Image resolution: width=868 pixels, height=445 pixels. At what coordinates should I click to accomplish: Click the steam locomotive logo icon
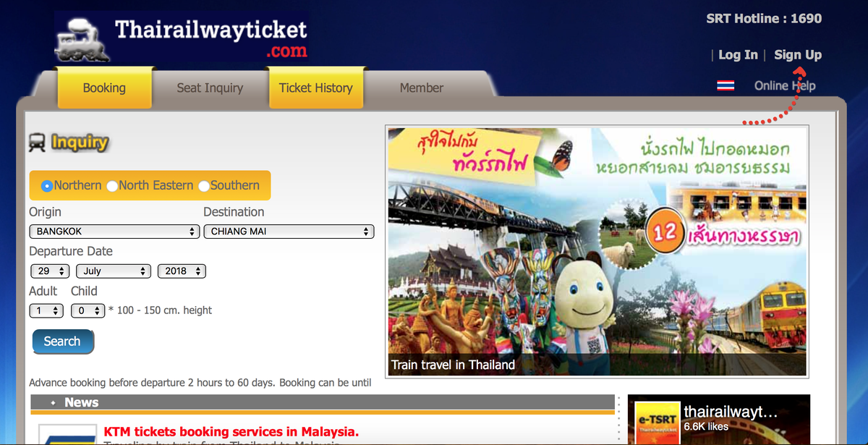tap(82, 40)
